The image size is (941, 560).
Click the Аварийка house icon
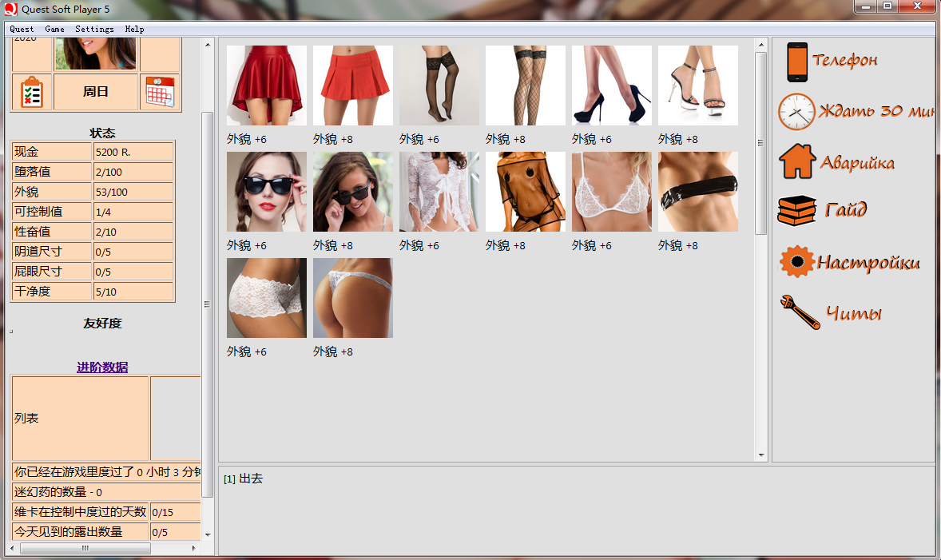tap(796, 161)
